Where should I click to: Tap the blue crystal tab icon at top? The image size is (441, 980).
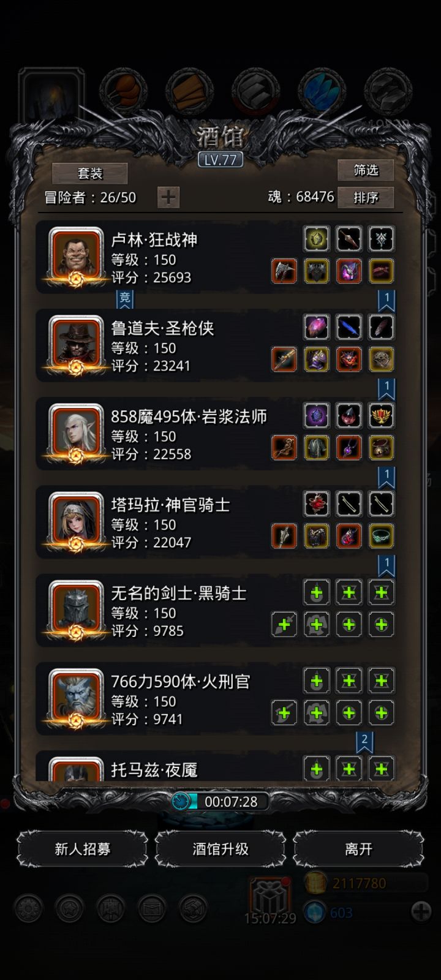point(322,91)
